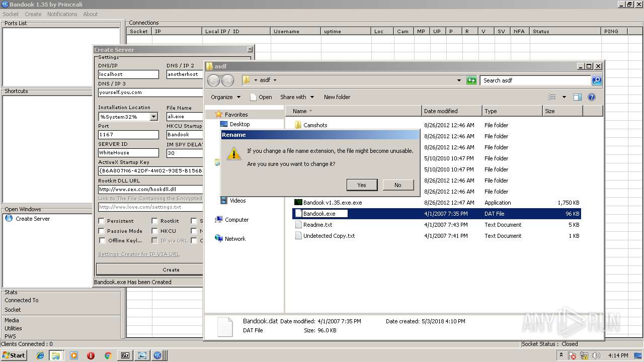The width and height of the screenshot is (644, 362).
Task: Click the Open toolbar command in Explorer
Action: pyautogui.click(x=261, y=97)
